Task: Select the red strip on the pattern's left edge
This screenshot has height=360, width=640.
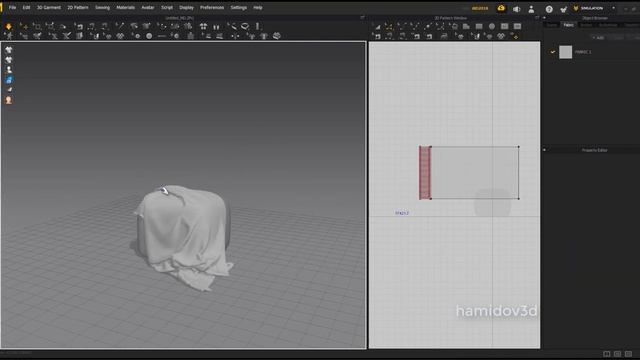Action: pyautogui.click(x=425, y=173)
